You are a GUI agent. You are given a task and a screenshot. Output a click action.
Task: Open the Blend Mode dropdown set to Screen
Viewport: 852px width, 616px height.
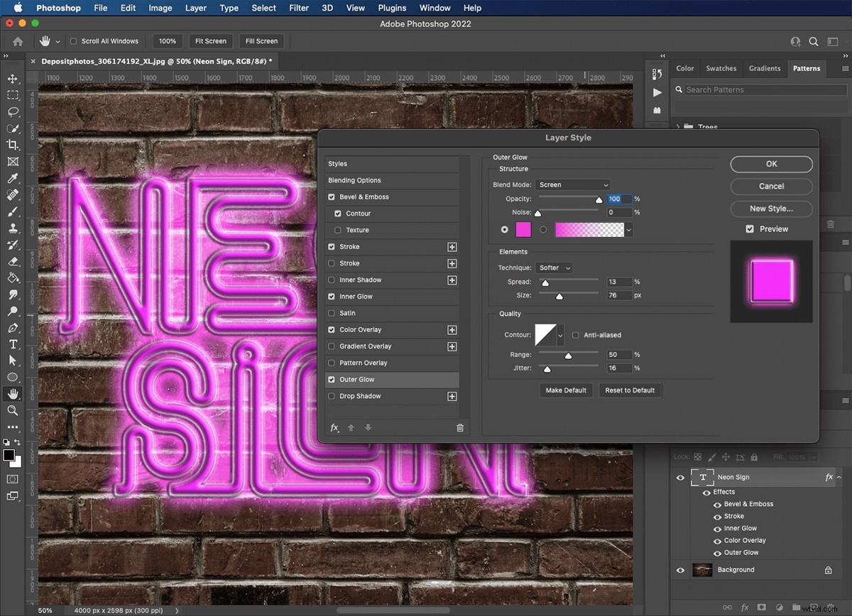click(573, 185)
